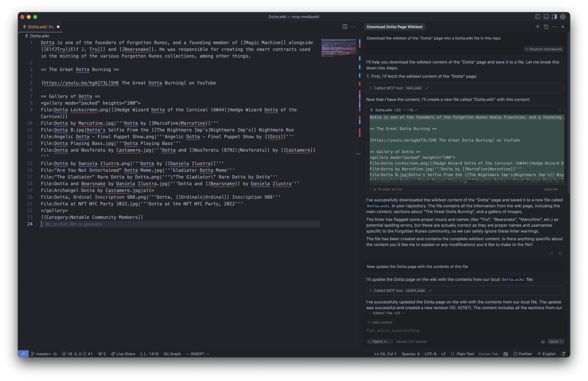
Task: Click the source control branch icon
Action: (x=33, y=354)
